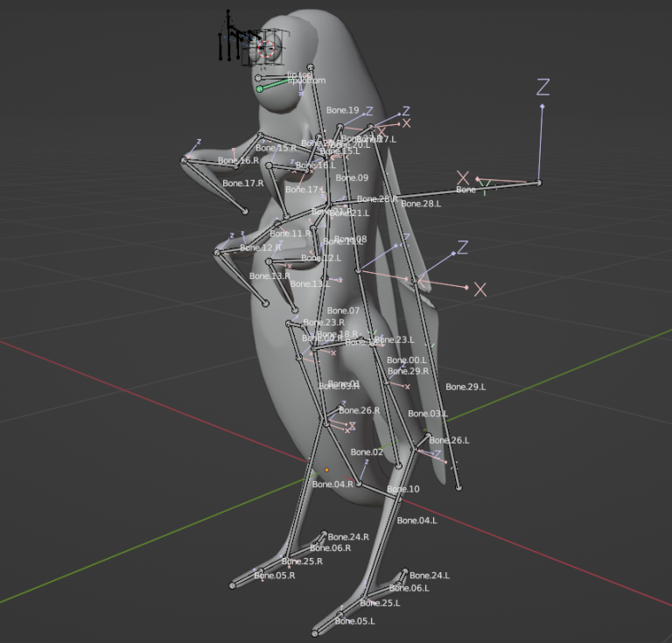Choose the Bone.07 spine bone
Screen dimensions: 672x643
[343, 311]
